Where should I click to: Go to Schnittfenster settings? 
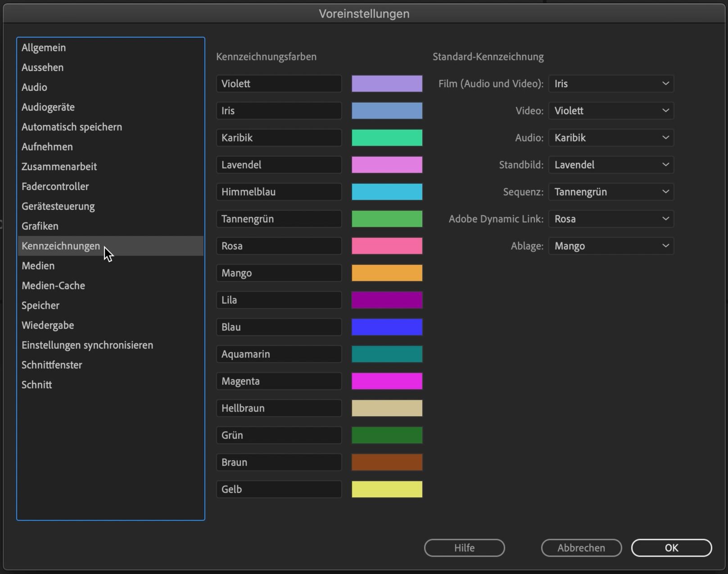(52, 365)
